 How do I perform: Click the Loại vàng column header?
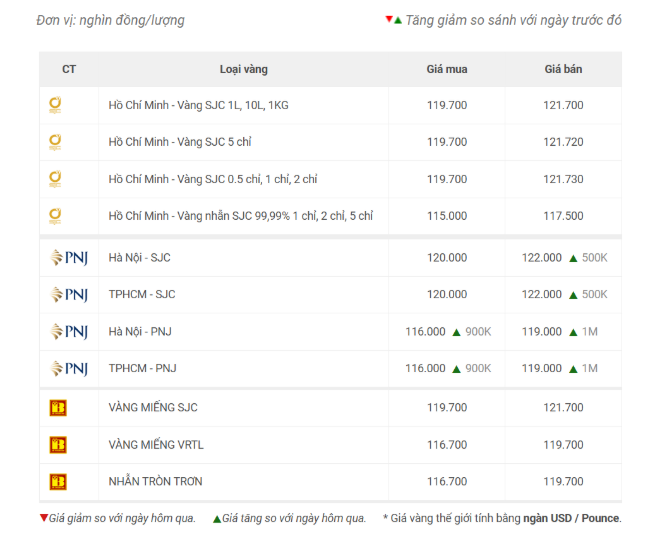point(244,69)
